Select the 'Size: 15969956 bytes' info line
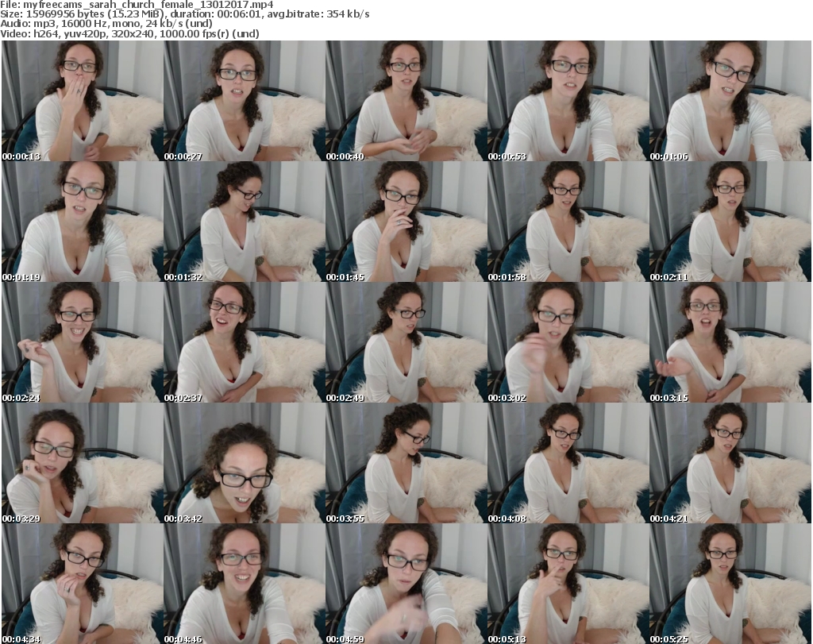Viewport: 813px width, 644px height. point(184,14)
